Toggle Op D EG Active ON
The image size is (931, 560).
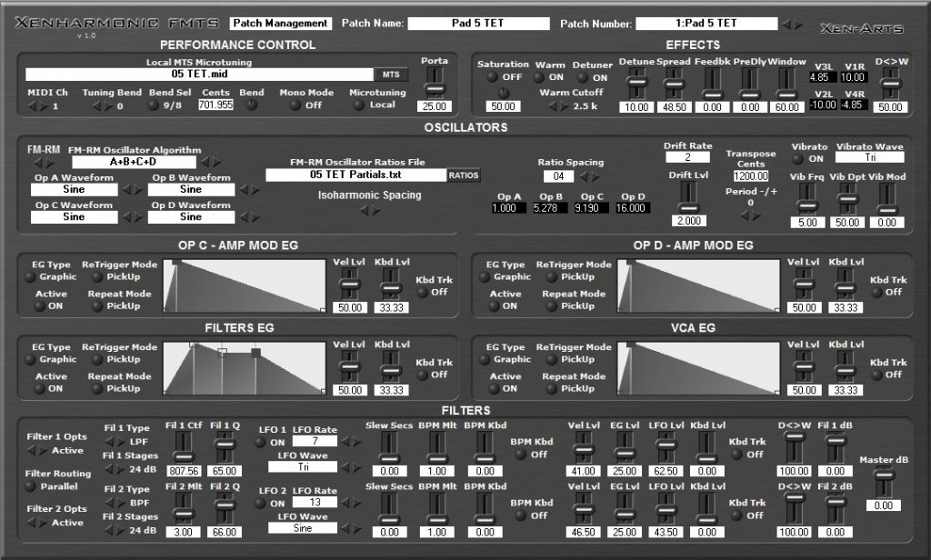pyautogui.click(x=494, y=306)
